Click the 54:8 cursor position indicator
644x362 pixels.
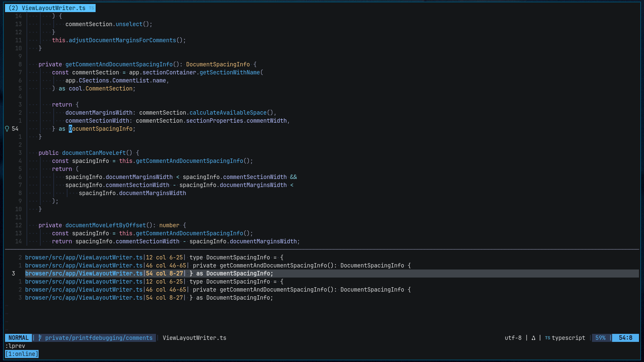click(x=625, y=338)
